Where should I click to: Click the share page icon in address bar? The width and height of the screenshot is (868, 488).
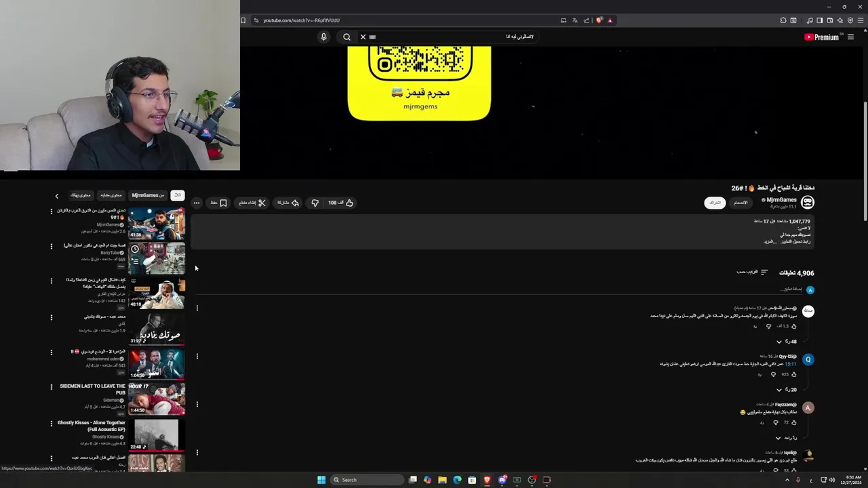pos(587,20)
